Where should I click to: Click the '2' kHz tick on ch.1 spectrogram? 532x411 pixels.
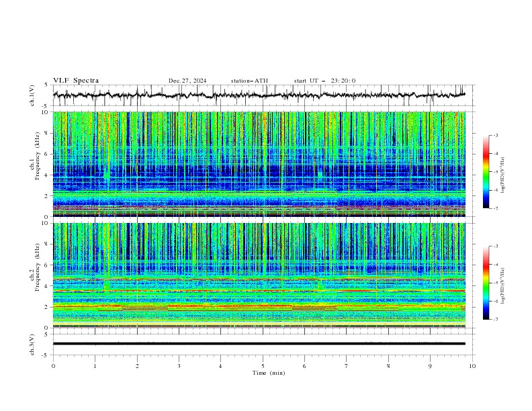(48, 195)
